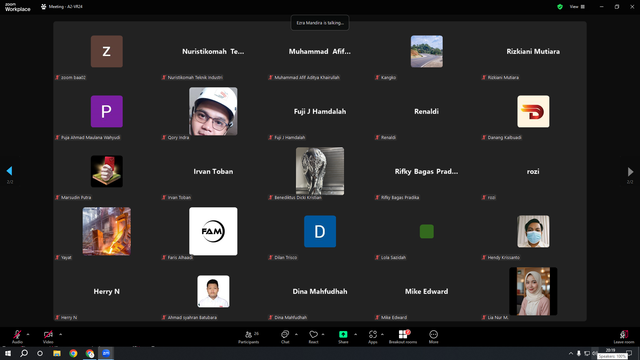Open the Windows Start menu
The image size is (640, 360).
click(8, 353)
